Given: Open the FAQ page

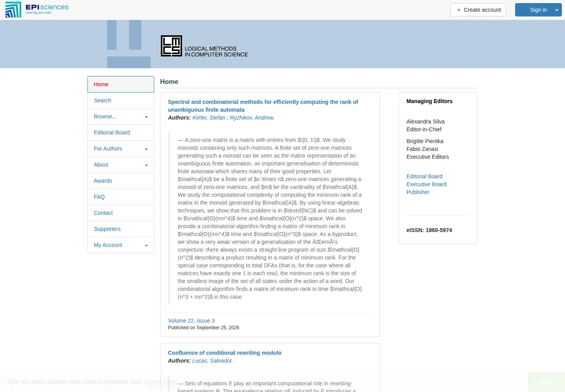Looking at the screenshot, I should pyautogui.click(x=121, y=197).
